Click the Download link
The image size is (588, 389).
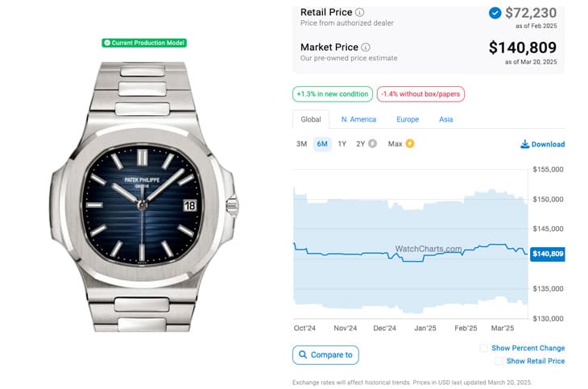pyautogui.click(x=548, y=144)
